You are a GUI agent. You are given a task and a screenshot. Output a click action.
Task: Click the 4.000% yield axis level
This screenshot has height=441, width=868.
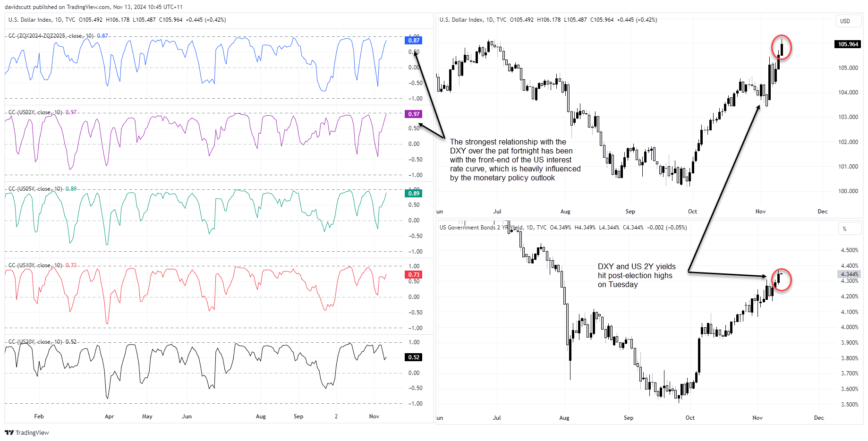click(850, 327)
